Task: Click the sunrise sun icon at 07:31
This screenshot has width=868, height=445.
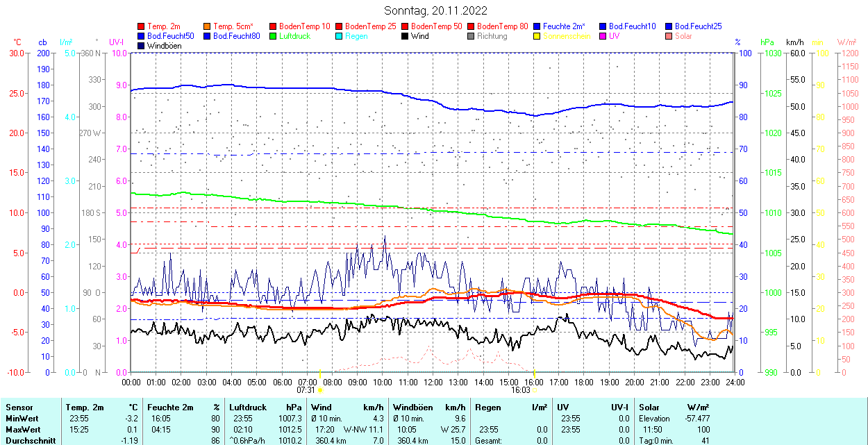Action: coord(319,391)
